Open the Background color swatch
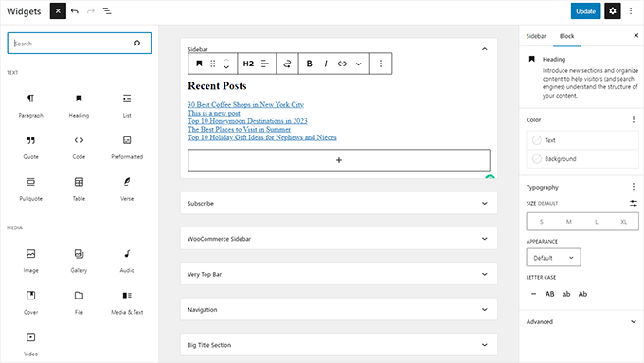Viewport: 644px width, 363px height. (x=582, y=158)
